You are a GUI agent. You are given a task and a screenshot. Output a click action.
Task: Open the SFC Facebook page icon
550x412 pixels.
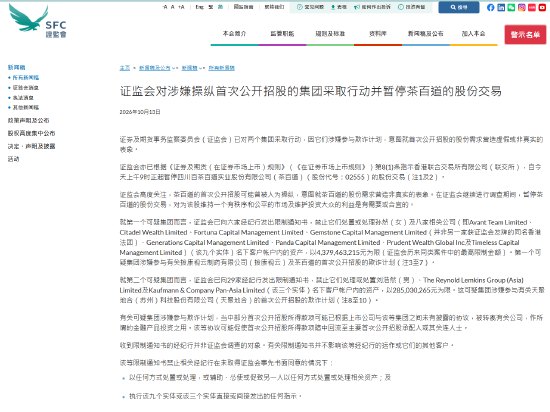491,7
